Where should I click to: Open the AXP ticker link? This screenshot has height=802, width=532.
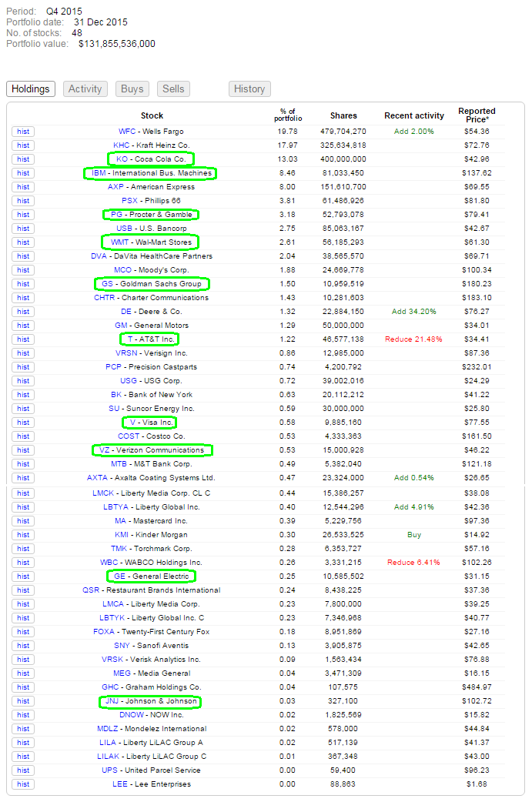point(115,187)
